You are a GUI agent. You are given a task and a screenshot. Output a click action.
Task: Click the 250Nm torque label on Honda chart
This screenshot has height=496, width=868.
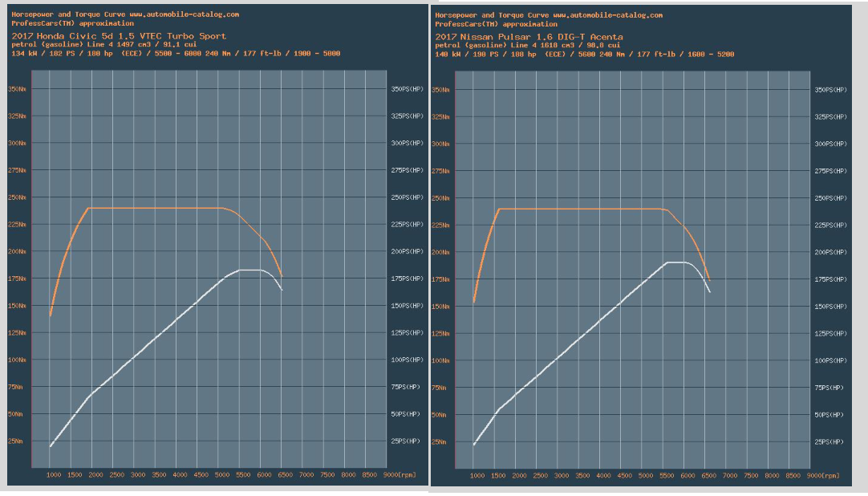[17, 197]
